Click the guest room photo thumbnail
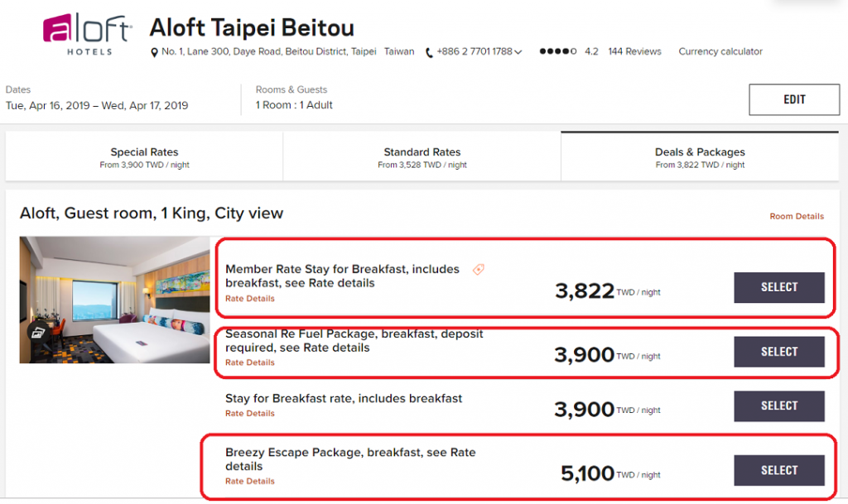 114,300
